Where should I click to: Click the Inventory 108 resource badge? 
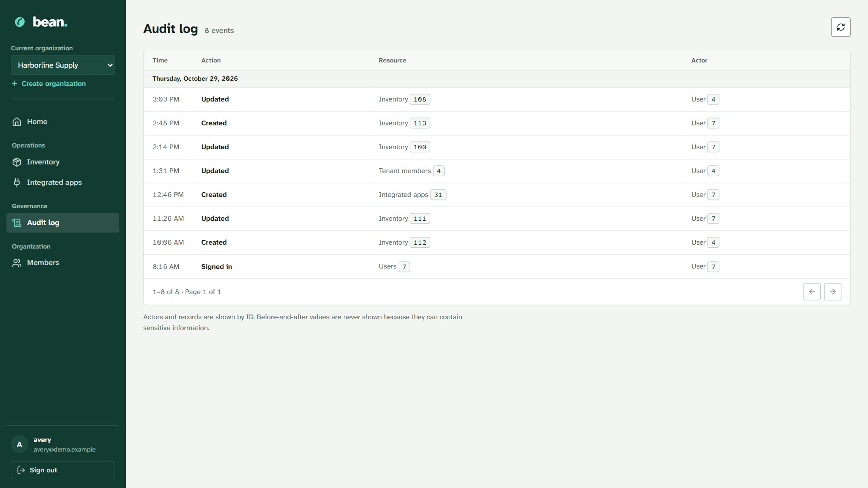420,99
